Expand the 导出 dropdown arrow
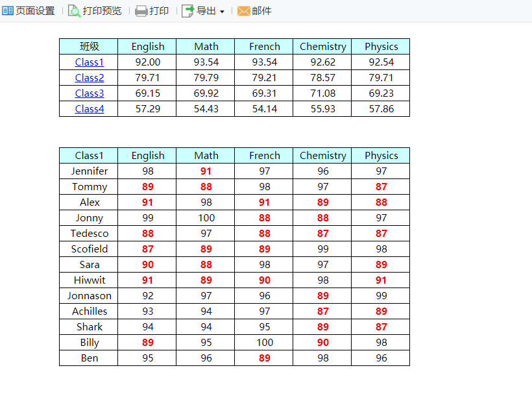This screenshot has height=416, width=532. (x=223, y=12)
